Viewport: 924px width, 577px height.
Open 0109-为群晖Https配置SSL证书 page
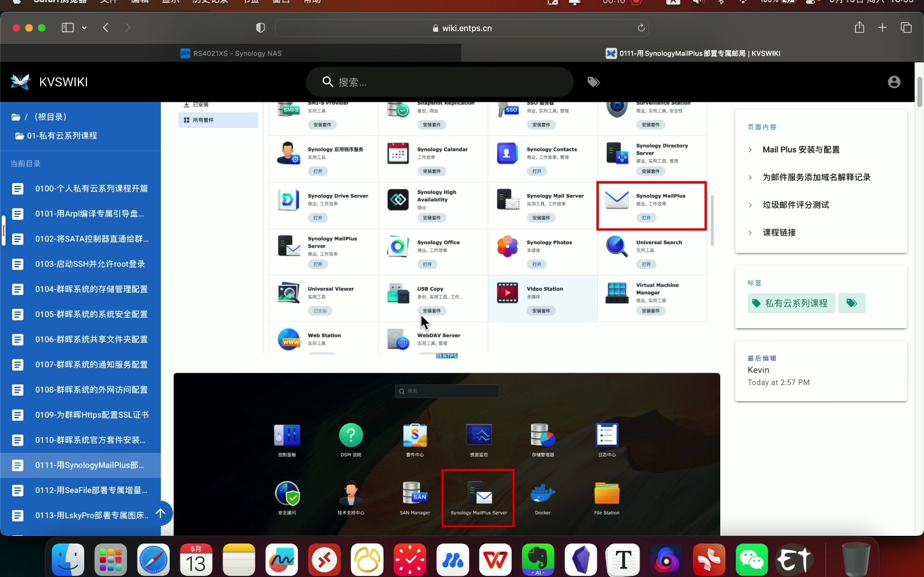click(81, 415)
